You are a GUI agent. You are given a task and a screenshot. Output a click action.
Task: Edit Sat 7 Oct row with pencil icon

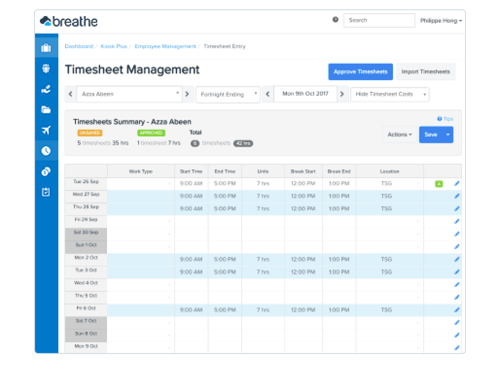tap(457, 323)
